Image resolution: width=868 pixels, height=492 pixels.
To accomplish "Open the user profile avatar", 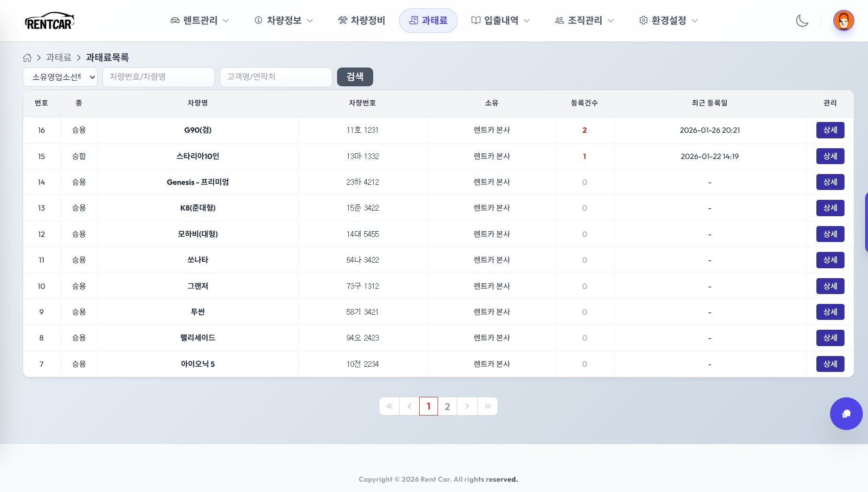I will click(843, 21).
